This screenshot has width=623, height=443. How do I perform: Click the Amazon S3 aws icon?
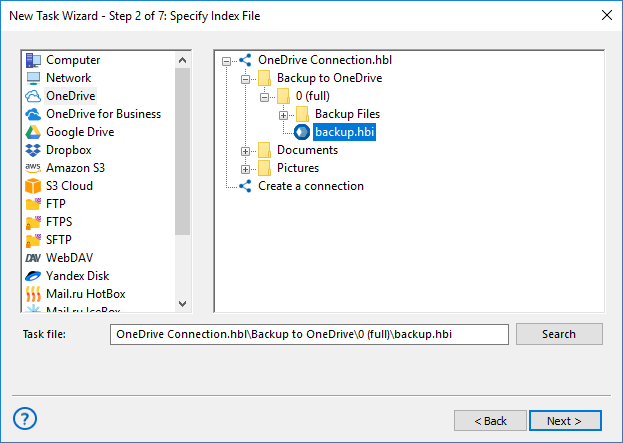click(33, 168)
